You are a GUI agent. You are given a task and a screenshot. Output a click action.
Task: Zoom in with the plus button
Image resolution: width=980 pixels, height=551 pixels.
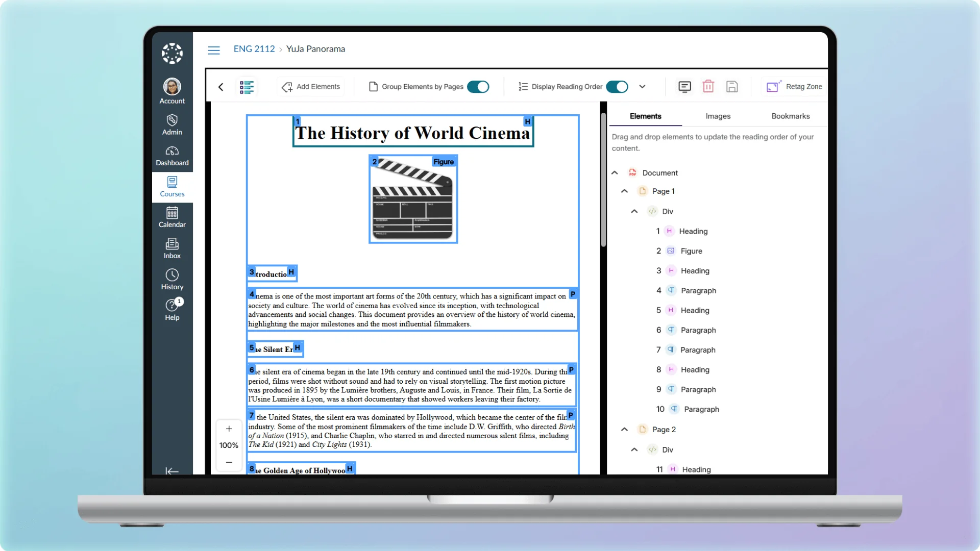coord(229,429)
